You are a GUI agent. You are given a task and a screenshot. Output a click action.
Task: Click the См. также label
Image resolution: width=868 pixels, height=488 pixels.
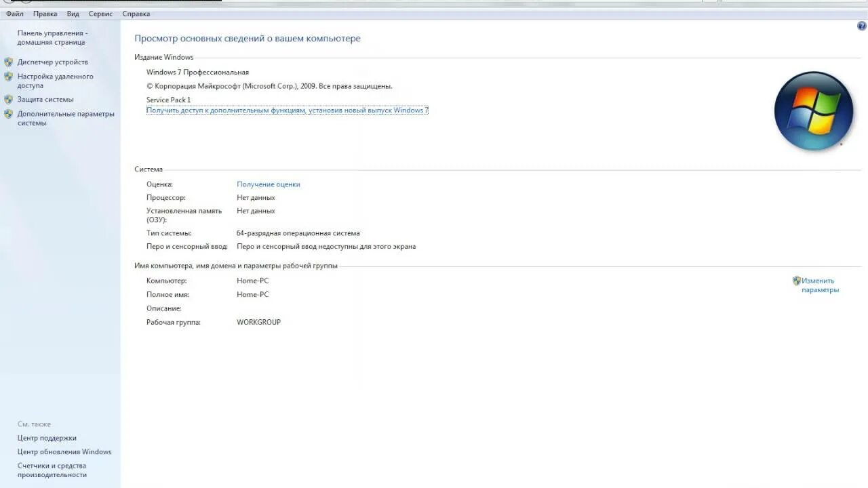point(34,424)
